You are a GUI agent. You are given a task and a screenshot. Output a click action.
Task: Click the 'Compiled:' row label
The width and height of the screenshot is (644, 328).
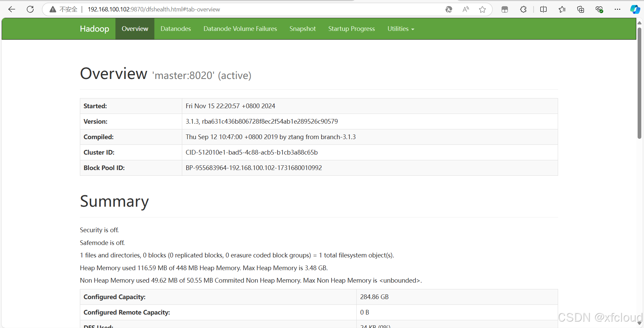point(99,137)
